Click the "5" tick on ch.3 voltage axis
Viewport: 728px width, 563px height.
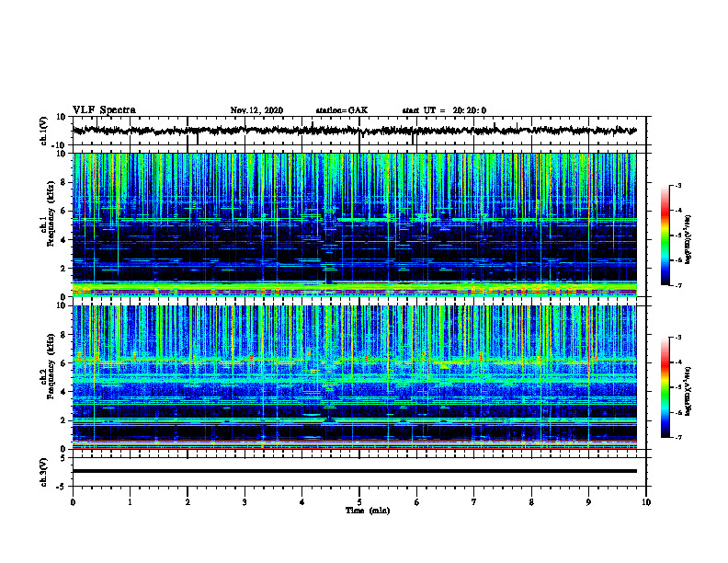click(64, 458)
